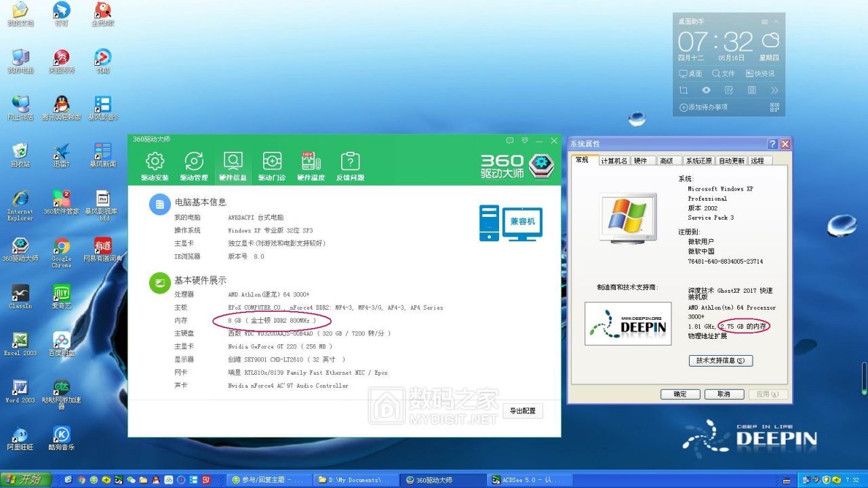Open ClassIn desktop icon
868x488 pixels.
tap(20, 296)
